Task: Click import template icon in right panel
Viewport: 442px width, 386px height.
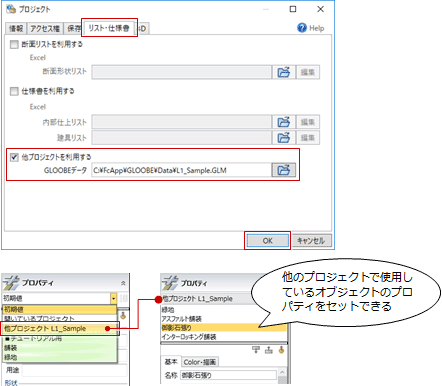Action: click(256, 350)
